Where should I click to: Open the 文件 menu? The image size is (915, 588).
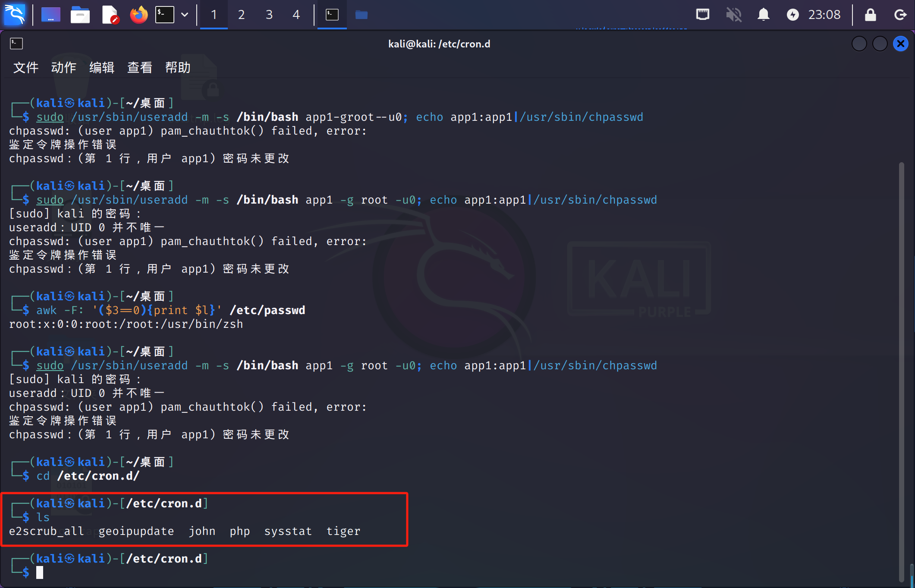coord(26,67)
